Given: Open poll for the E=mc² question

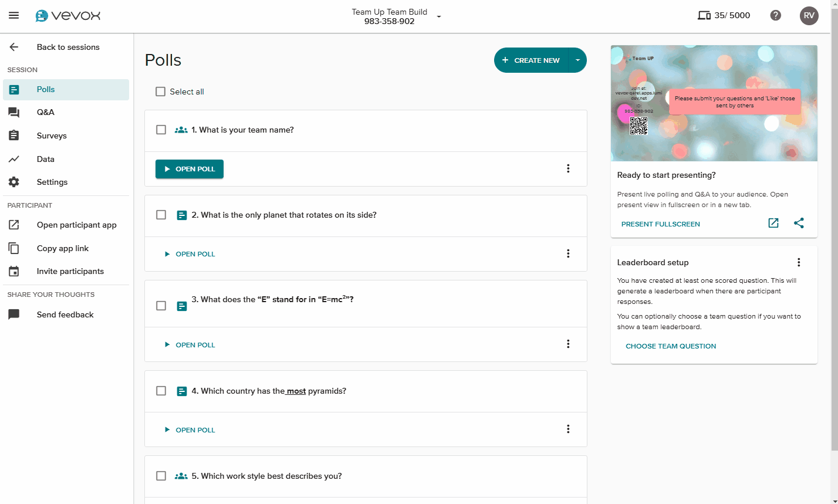Looking at the screenshot, I should [190, 345].
